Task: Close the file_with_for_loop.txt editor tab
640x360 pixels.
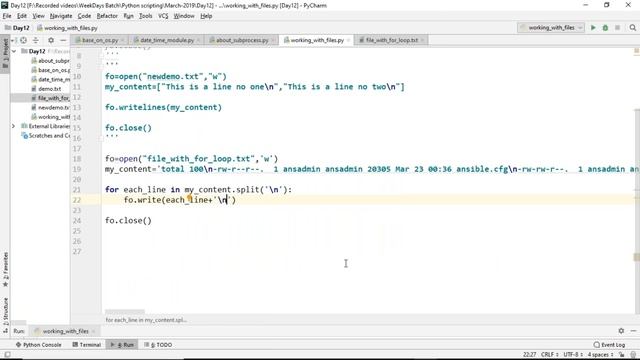Action: [422, 40]
